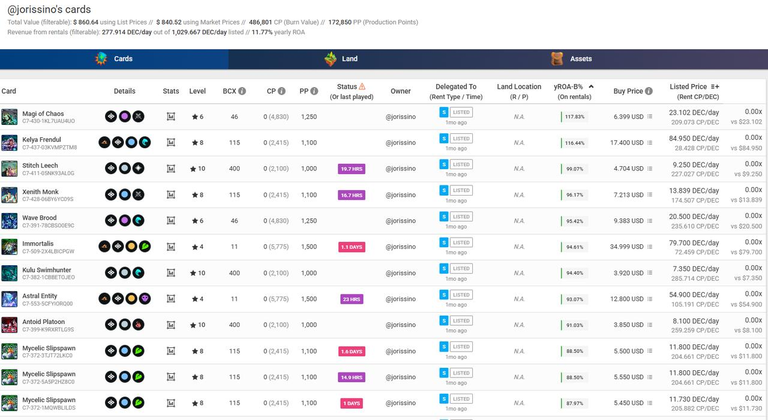Click the red element icon for Antoid Platoon
Viewport: 768px width, 420px height.
[139, 325]
